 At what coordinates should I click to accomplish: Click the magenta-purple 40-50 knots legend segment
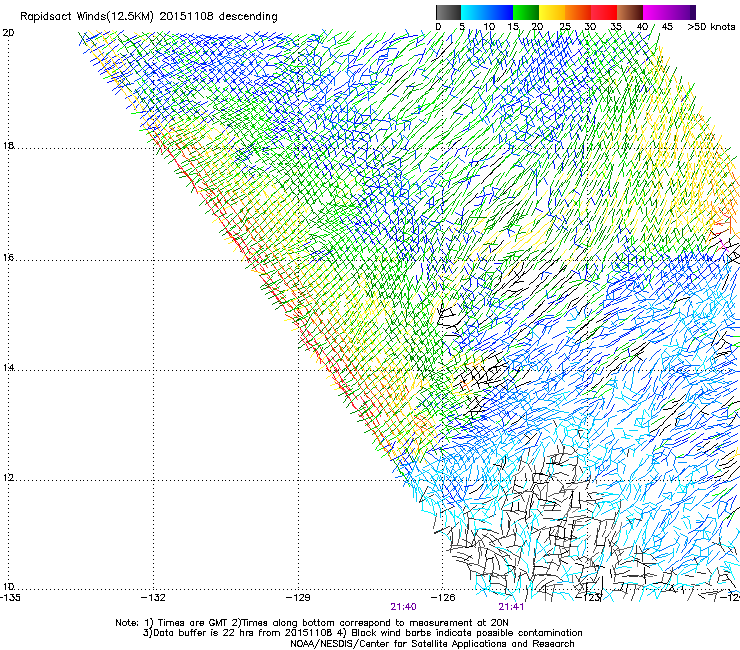click(669, 12)
